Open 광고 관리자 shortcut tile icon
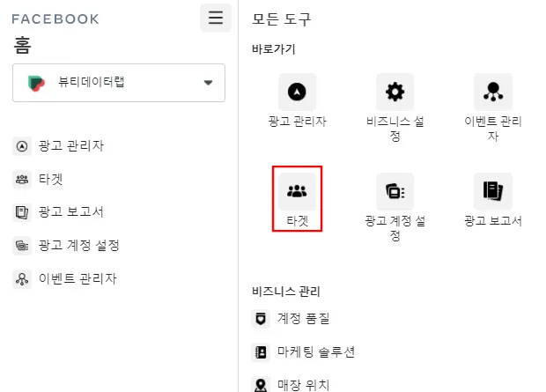The height and width of the screenshot is (392, 546). [297, 92]
